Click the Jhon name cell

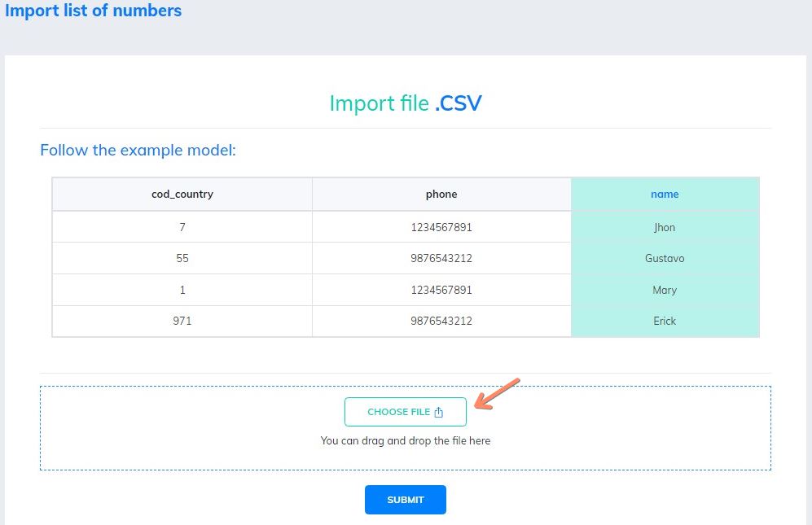665,227
